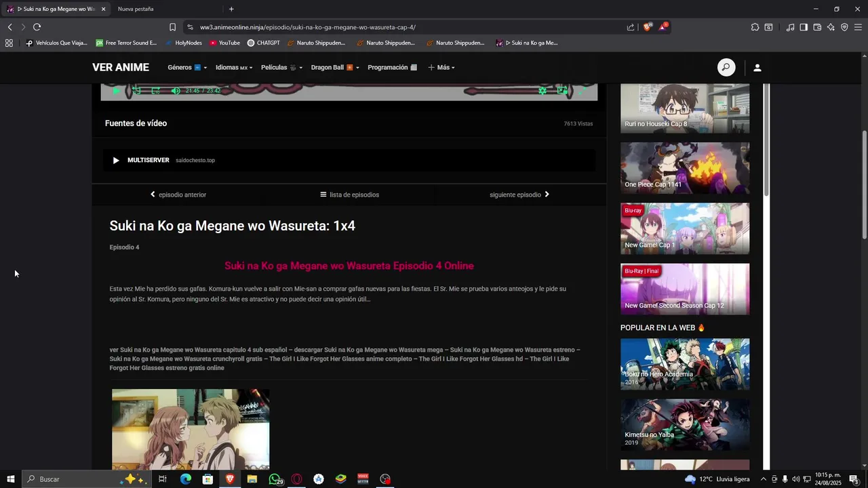Open Brave Shields lion icon
Image resolution: width=868 pixels, height=488 pixels.
[x=648, y=27]
